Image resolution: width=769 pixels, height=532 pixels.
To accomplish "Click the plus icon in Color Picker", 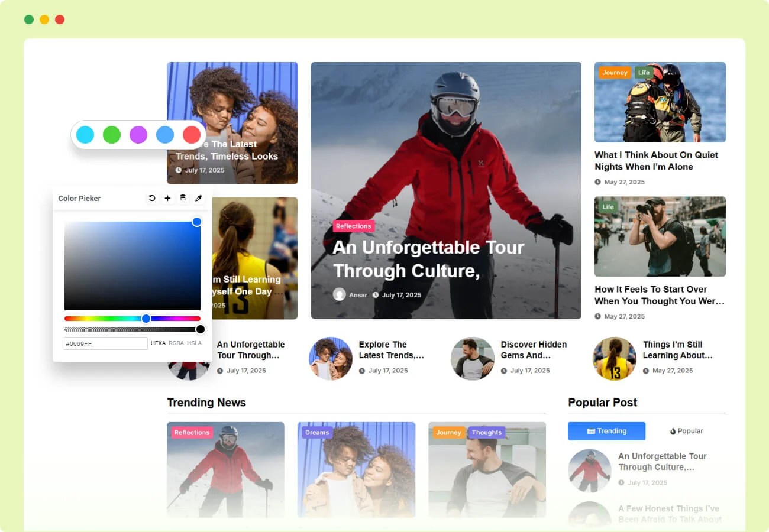I will pos(167,198).
